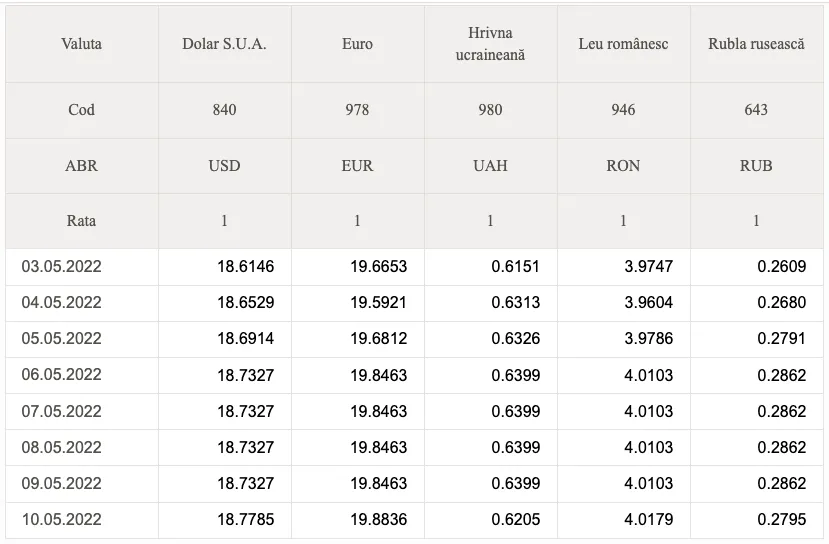Click the UAH abbreviation cell
The height and width of the screenshot is (544, 829).
(490, 166)
